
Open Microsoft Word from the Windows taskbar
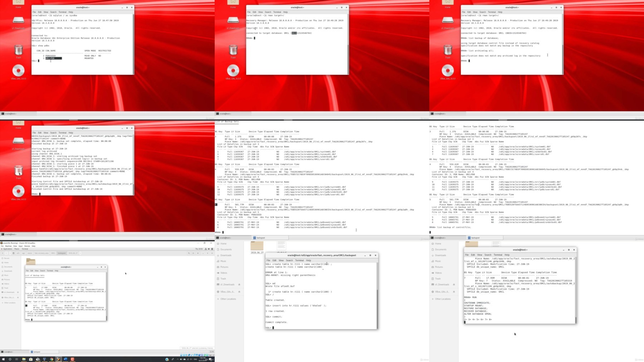click(x=65, y=359)
